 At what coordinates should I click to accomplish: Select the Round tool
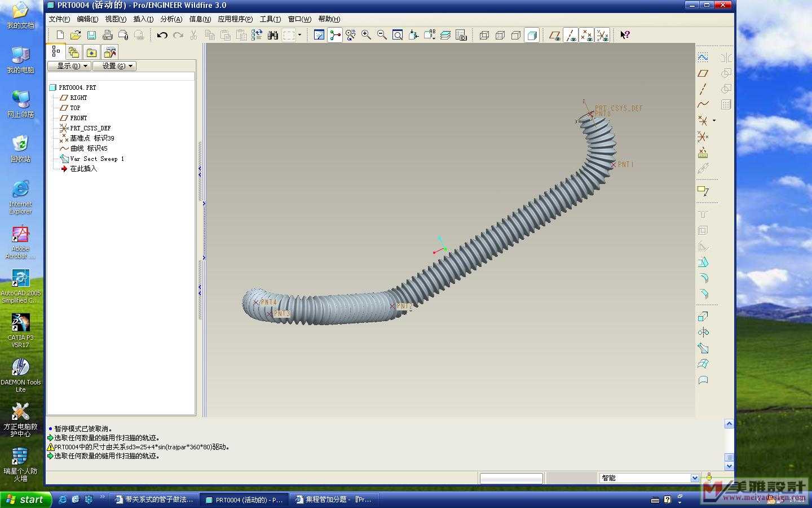click(703, 278)
